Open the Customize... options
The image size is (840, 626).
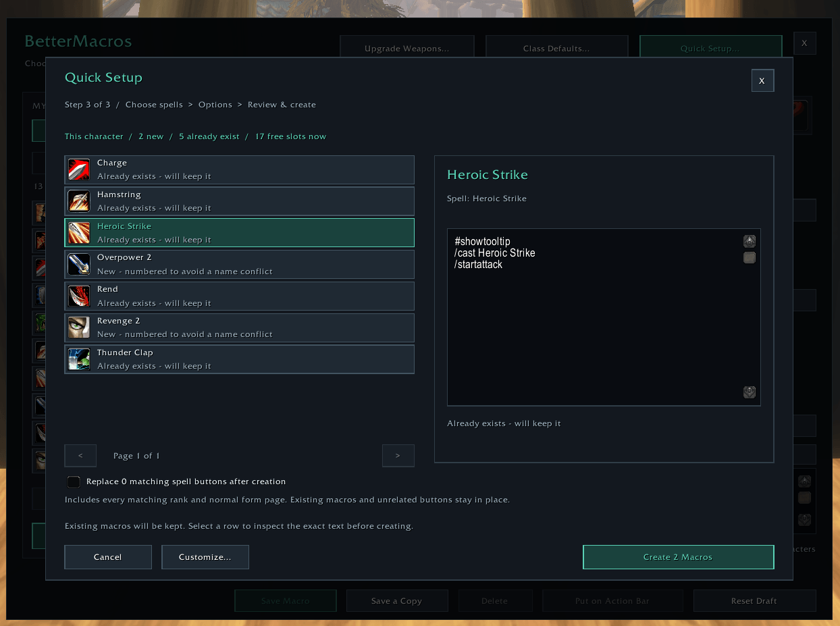pyautogui.click(x=205, y=557)
